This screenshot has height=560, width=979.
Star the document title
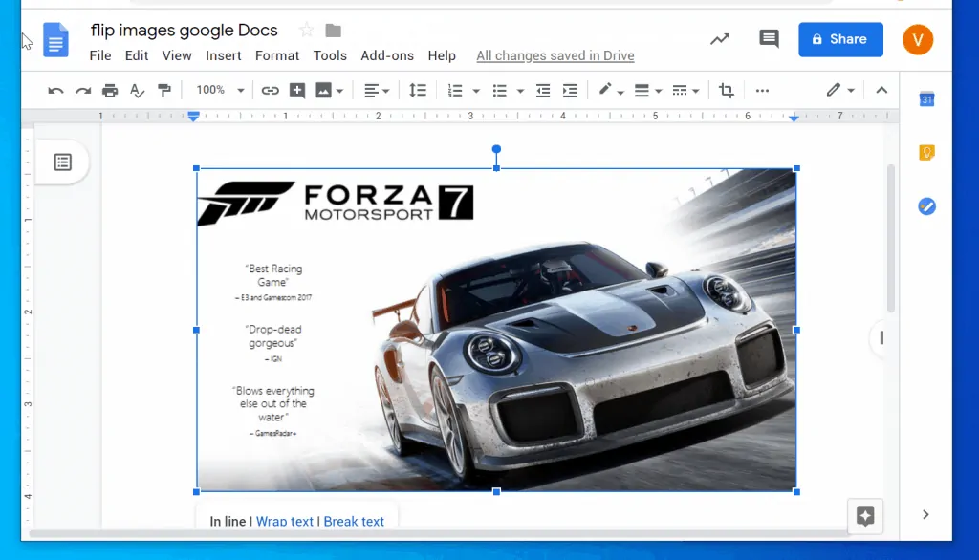(x=306, y=30)
